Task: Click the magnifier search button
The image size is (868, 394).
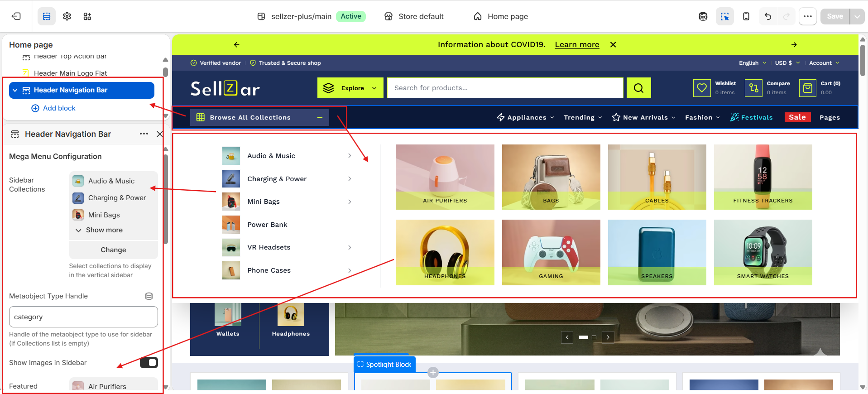Action: pos(638,88)
